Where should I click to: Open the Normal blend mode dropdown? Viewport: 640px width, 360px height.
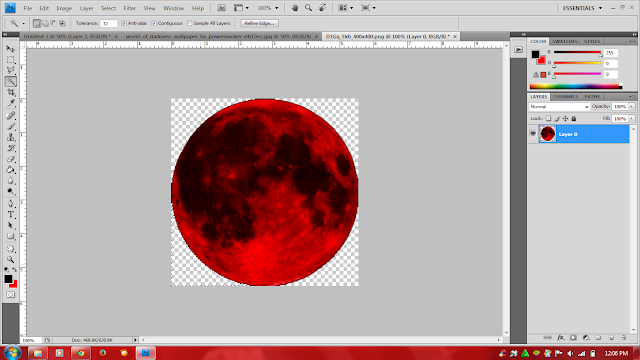(x=559, y=107)
